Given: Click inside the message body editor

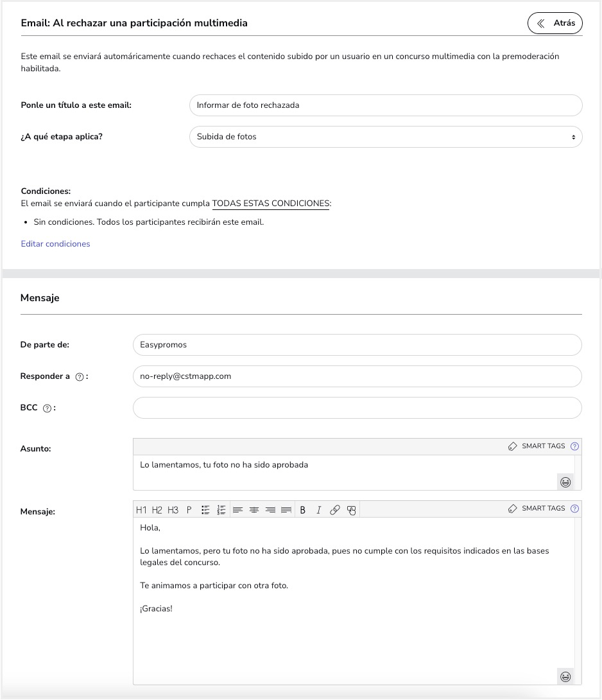Looking at the screenshot, I should [354, 600].
